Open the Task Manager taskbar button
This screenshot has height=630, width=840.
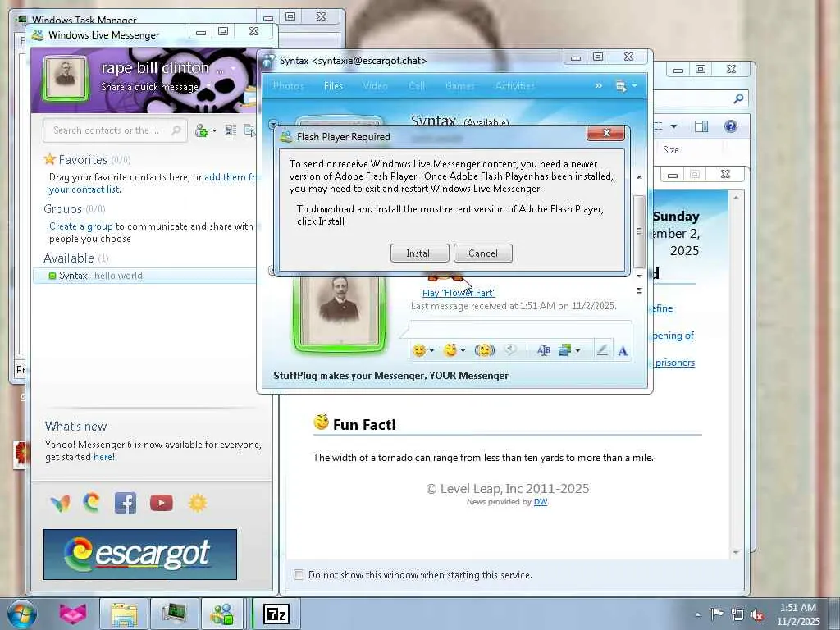click(174, 614)
